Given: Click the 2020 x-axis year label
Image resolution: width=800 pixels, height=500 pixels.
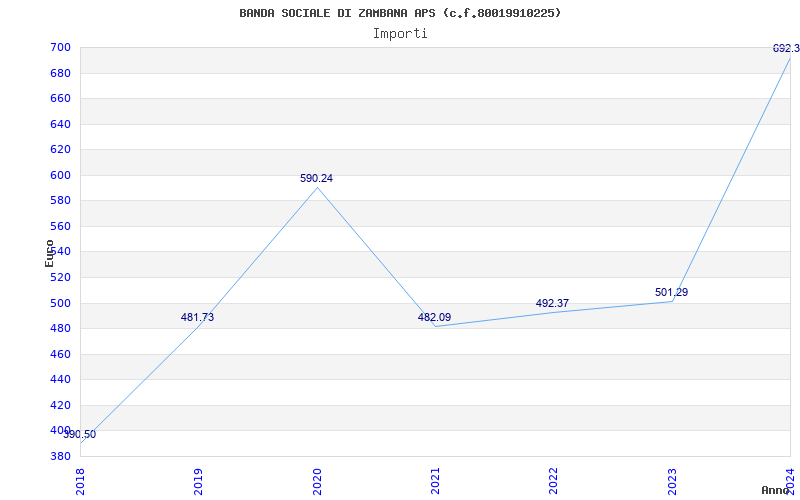Looking at the screenshot, I should pyautogui.click(x=317, y=481).
